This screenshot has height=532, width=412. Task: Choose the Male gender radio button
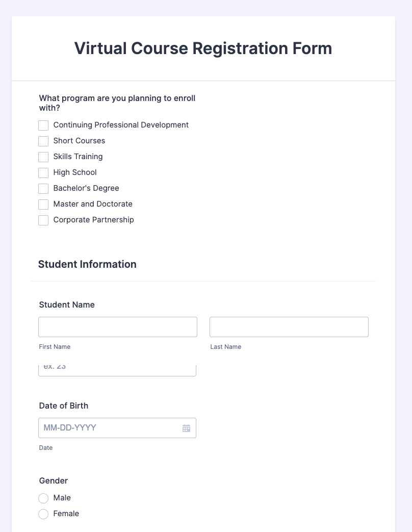click(x=43, y=498)
